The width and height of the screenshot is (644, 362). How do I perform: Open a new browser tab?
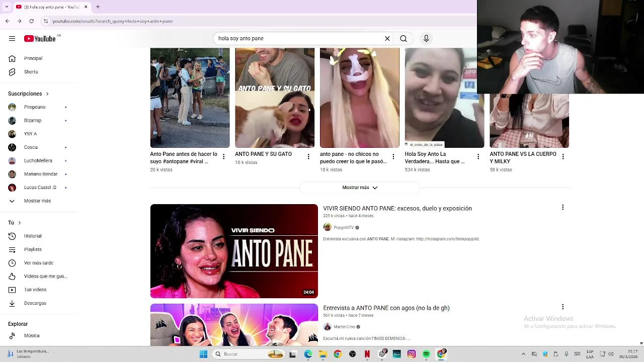point(98,7)
